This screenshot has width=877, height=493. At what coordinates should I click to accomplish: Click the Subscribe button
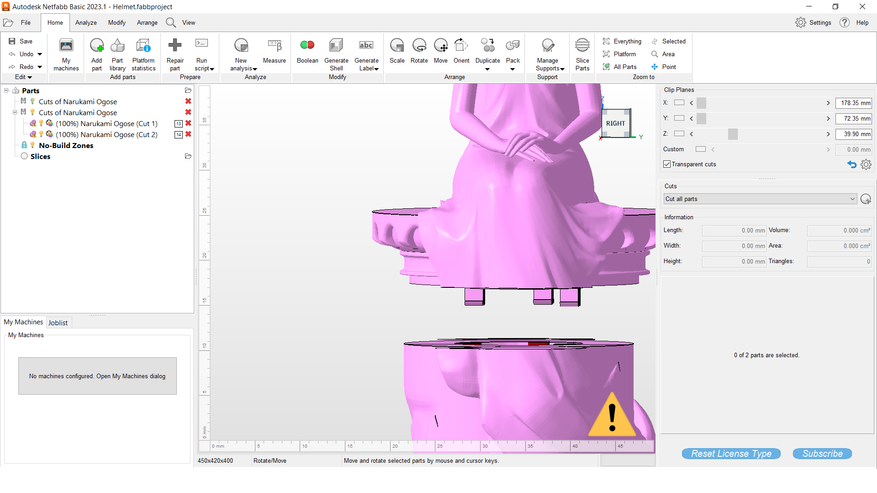[822, 454]
